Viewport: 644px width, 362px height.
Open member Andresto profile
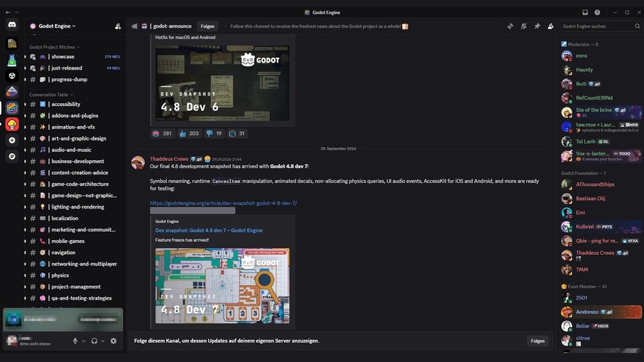click(600, 312)
